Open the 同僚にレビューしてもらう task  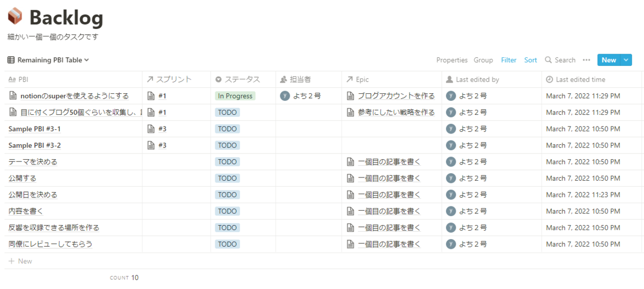click(50, 244)
